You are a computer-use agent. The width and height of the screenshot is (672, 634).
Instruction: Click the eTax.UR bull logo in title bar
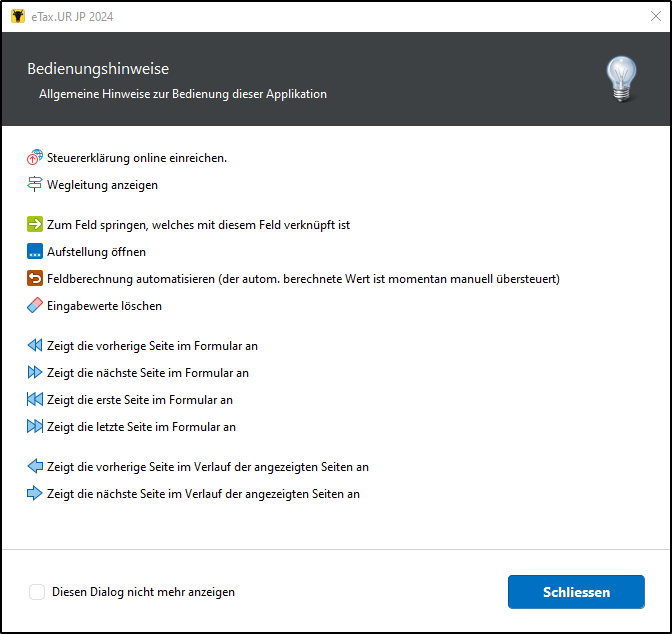(x=18, y=16)
